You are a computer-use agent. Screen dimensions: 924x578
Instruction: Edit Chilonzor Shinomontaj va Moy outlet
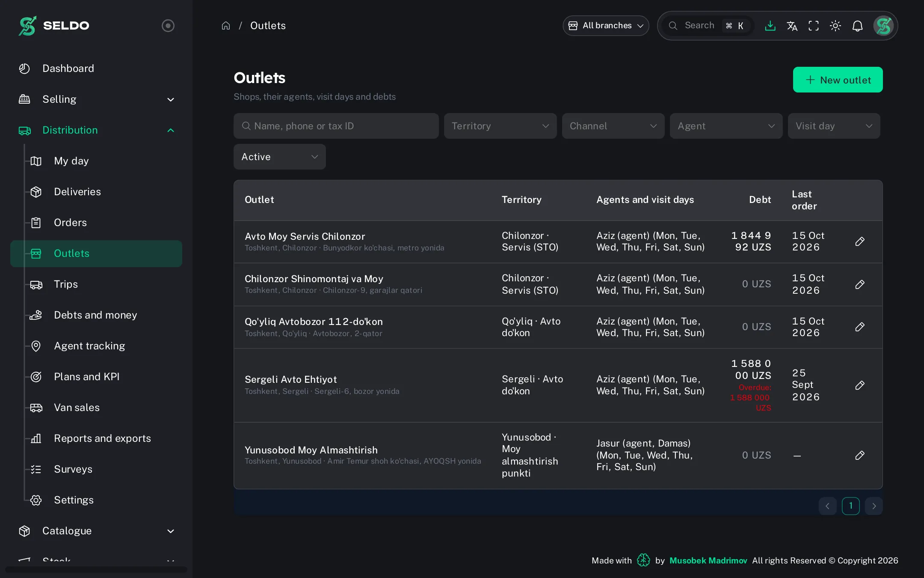[860, 284]
